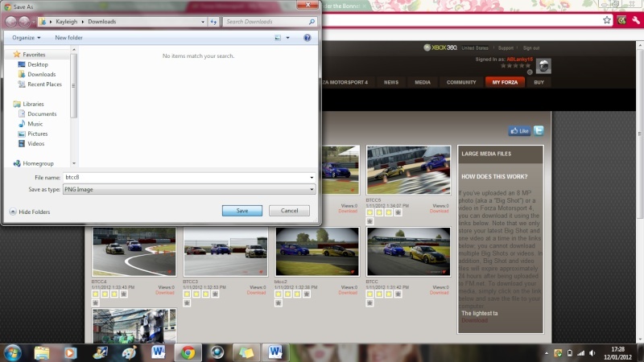Viewport: 644px width, 362px height.
Task: Create a New folder
Action: [68, 38]
